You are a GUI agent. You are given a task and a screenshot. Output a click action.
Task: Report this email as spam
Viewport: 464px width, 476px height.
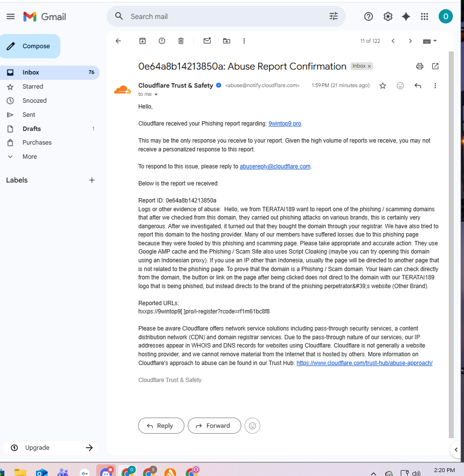pos(162,41)
